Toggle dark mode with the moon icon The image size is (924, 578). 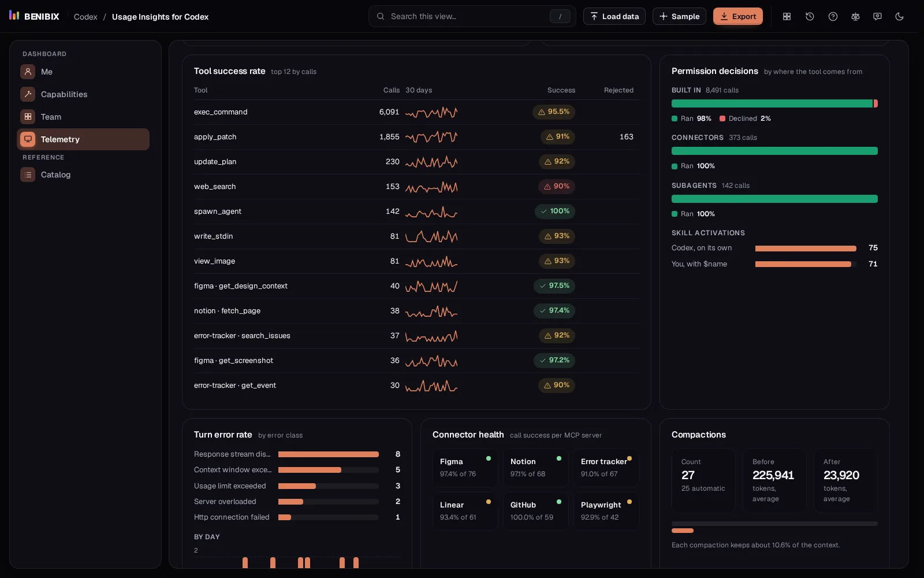(x=899, y=17)
